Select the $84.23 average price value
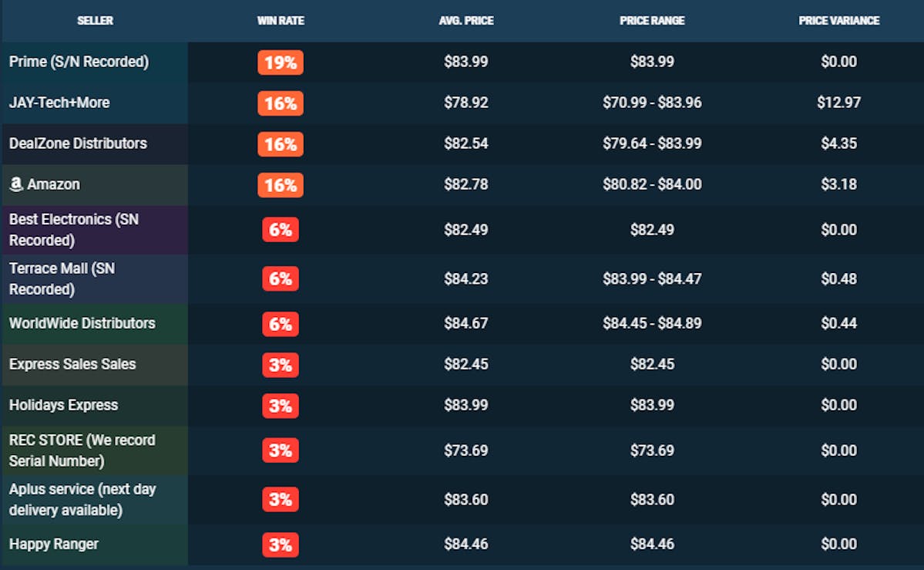The height and width of the screenshot is (570, 924). (466, 278)
